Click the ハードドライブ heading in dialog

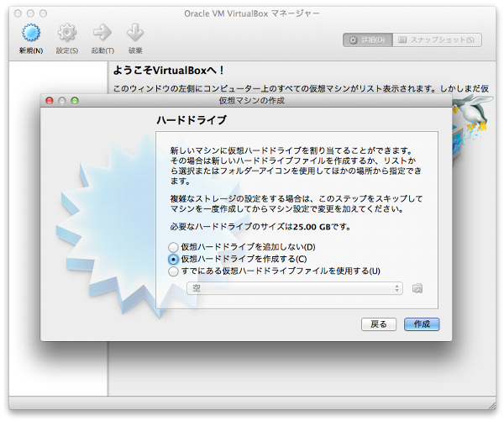pos(192,120)
